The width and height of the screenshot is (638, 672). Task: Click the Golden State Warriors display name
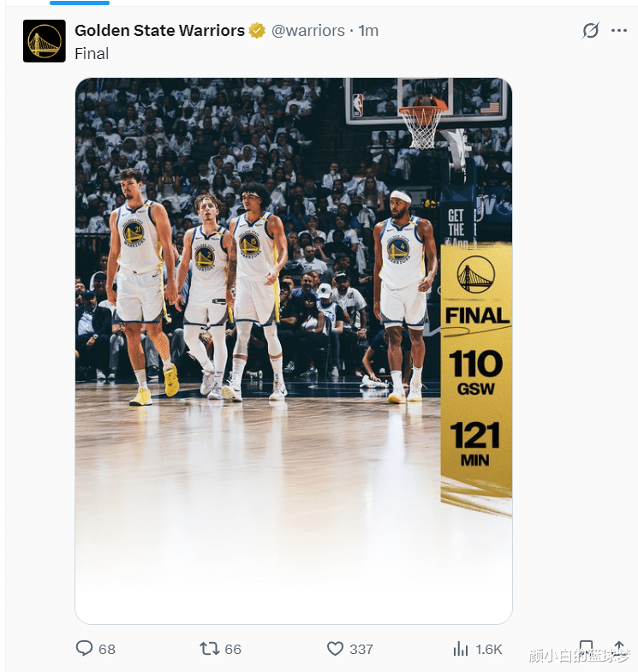tap(159, 31)
